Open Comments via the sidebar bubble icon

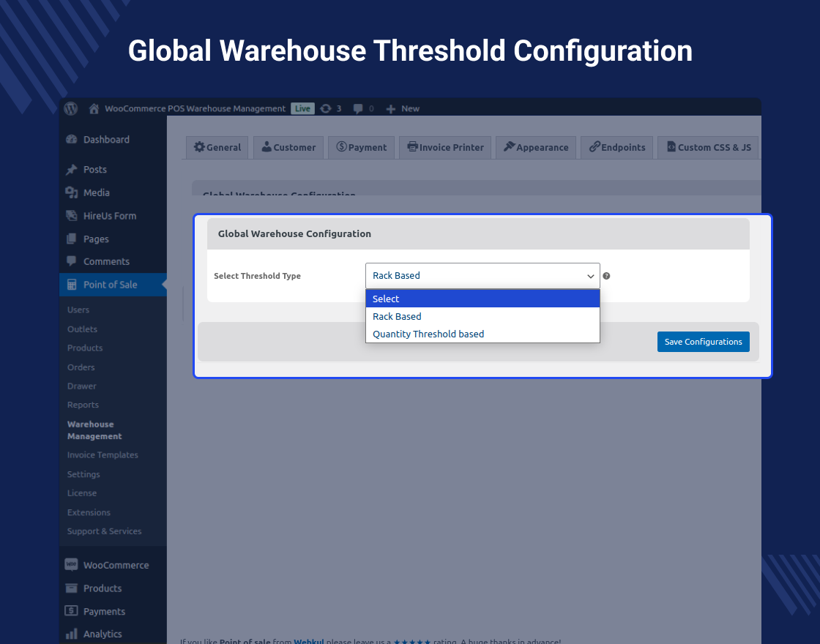pos(72,261)
